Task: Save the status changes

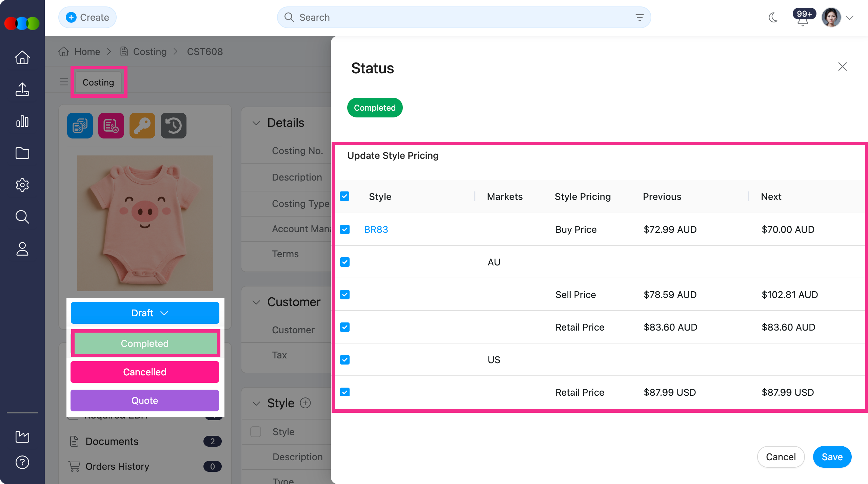Action: coord(832,457)
